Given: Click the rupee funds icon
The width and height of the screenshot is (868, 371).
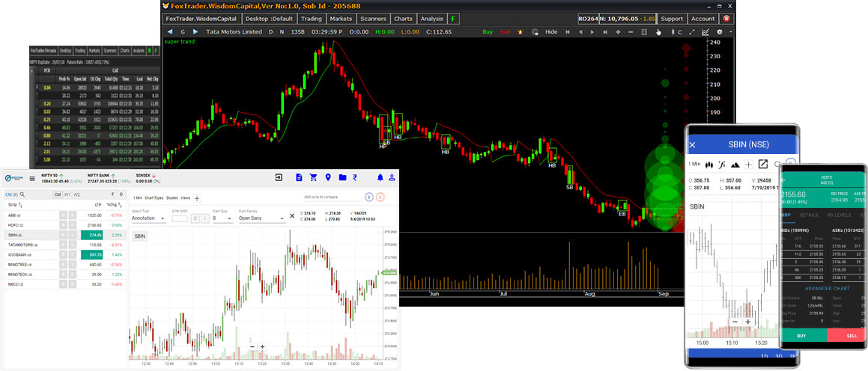Looking at the screenshot, I should [356, 177].
